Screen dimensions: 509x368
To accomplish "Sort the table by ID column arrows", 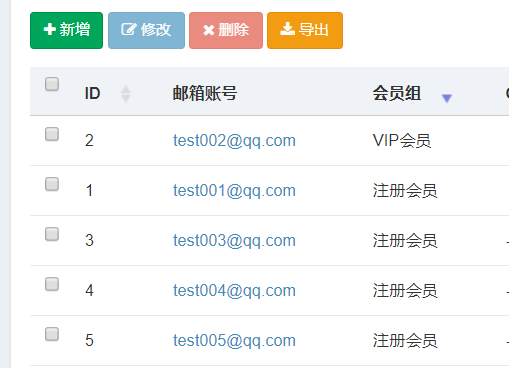I will click(x=126, y=94).
